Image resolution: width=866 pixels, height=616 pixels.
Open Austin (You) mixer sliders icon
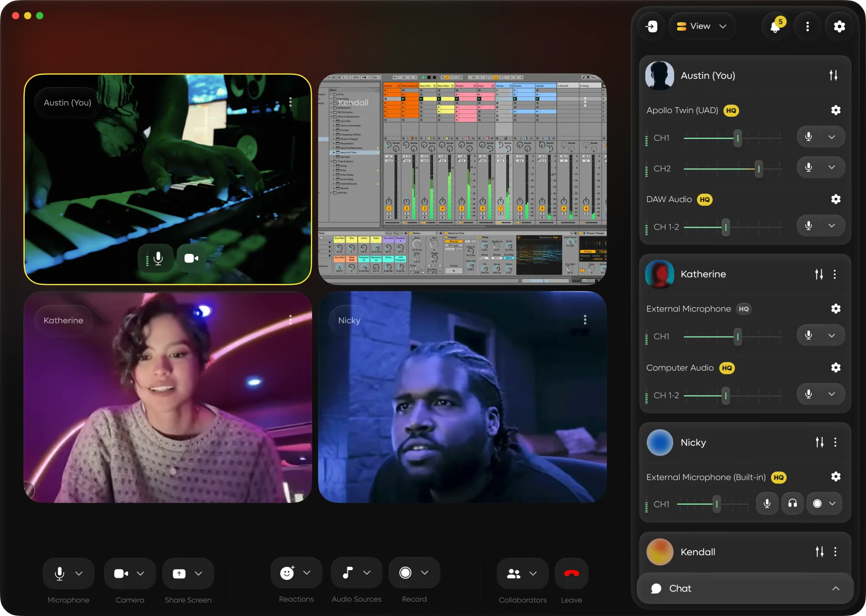pos(834,75)
